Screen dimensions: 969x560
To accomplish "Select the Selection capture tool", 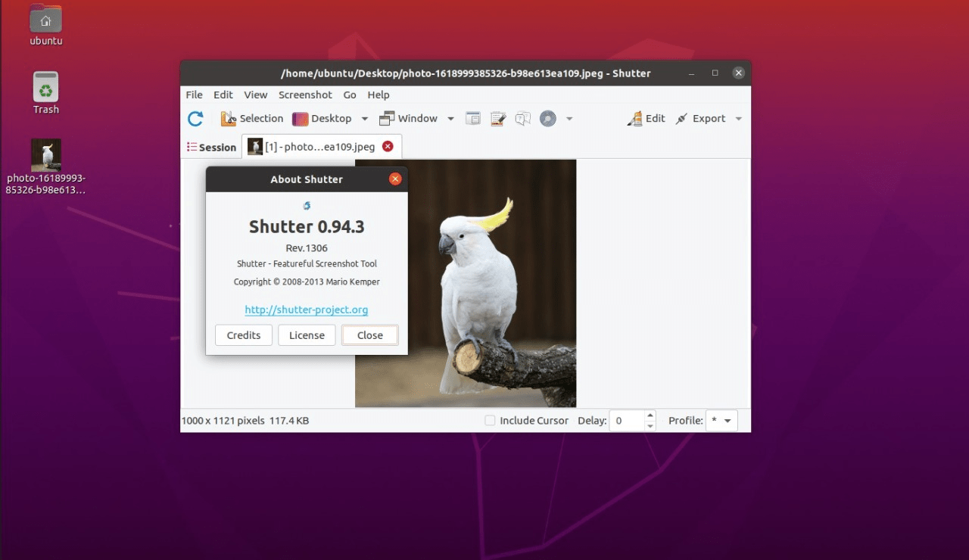I will pos(251,118).
